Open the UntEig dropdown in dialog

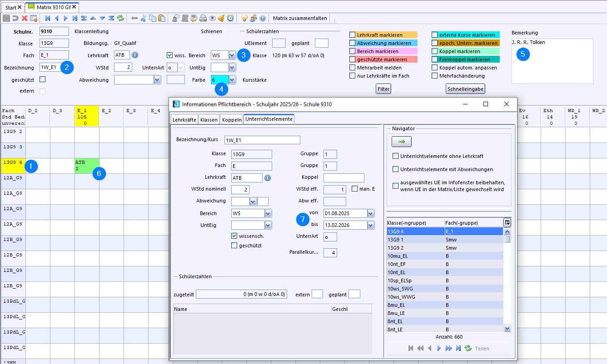click(x=268, y=225)
